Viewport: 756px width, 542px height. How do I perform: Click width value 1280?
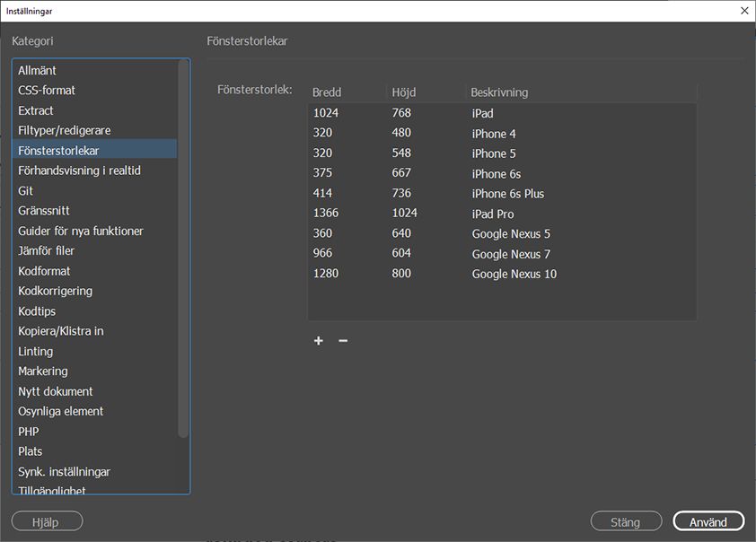coord(325,273)
